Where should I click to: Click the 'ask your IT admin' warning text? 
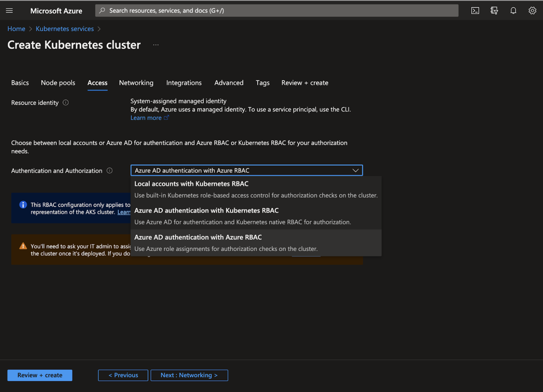(x=81, y=250)
